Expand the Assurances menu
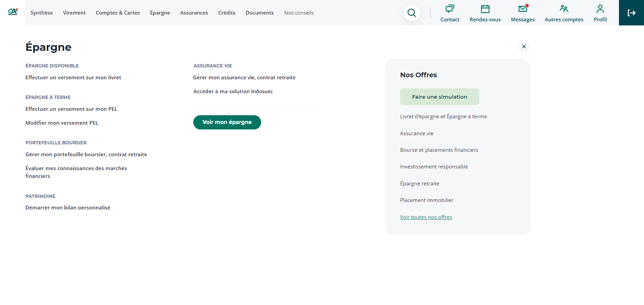644x305 pixels. 194,13
